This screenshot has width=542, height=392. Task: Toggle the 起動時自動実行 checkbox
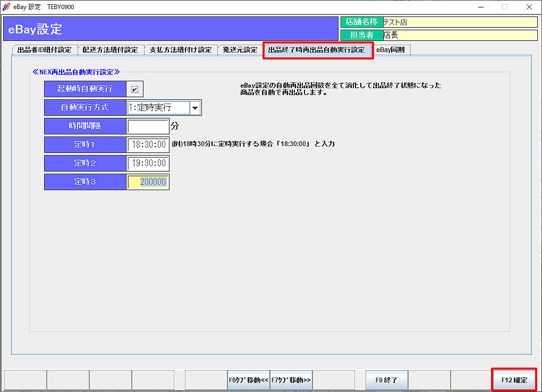(134, 89)
